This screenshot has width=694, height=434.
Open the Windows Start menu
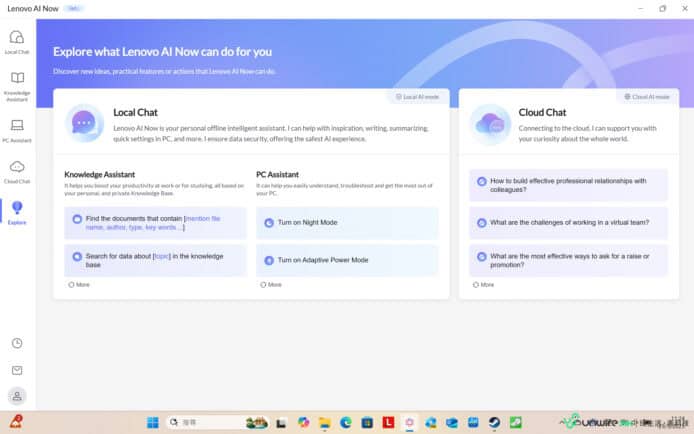153,423
